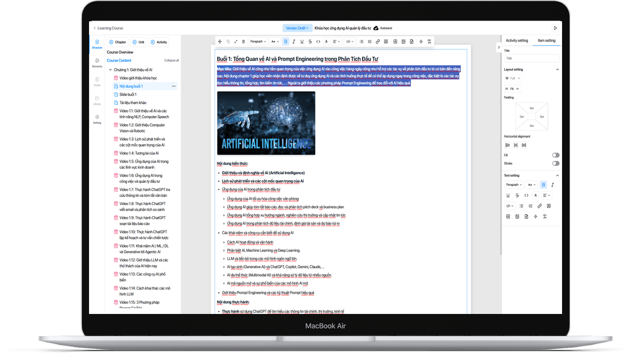644x357 pixels.
Task: Toggle bold in the editor toolbar
Action: tap(286, 42)
